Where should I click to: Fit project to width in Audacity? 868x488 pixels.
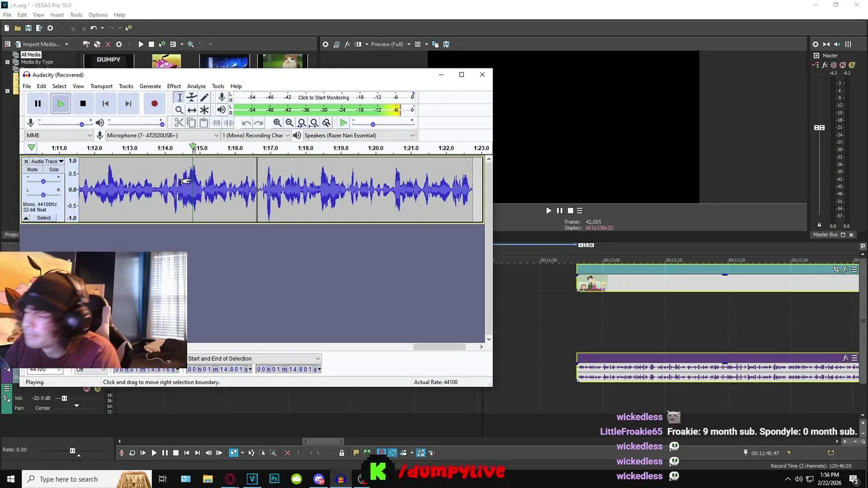point(314,123)
